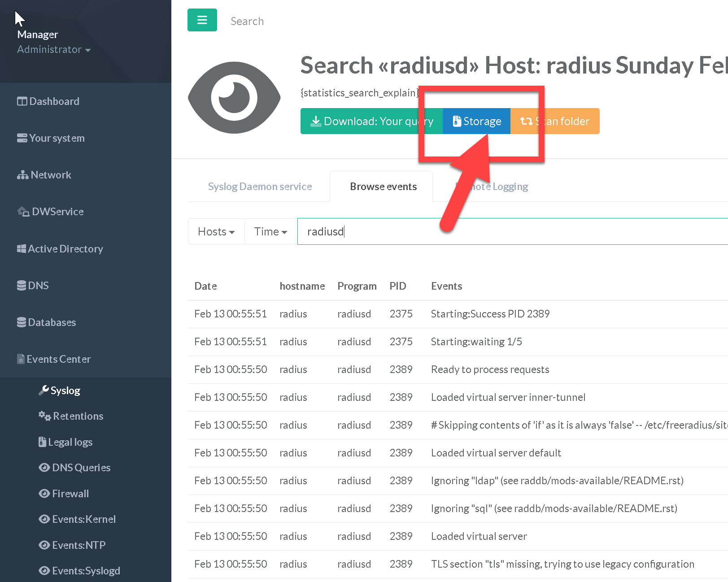Click the hamburger menu toggle button
The height and width of the screenshot is (582, 728).
tap(202, 20)
